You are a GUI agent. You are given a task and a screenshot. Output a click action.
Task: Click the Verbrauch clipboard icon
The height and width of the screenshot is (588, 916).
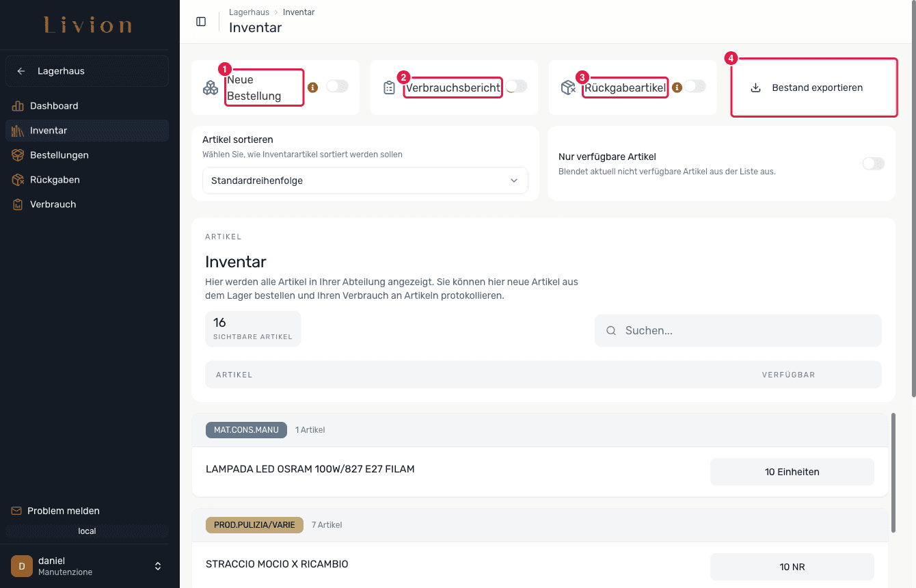18,204
